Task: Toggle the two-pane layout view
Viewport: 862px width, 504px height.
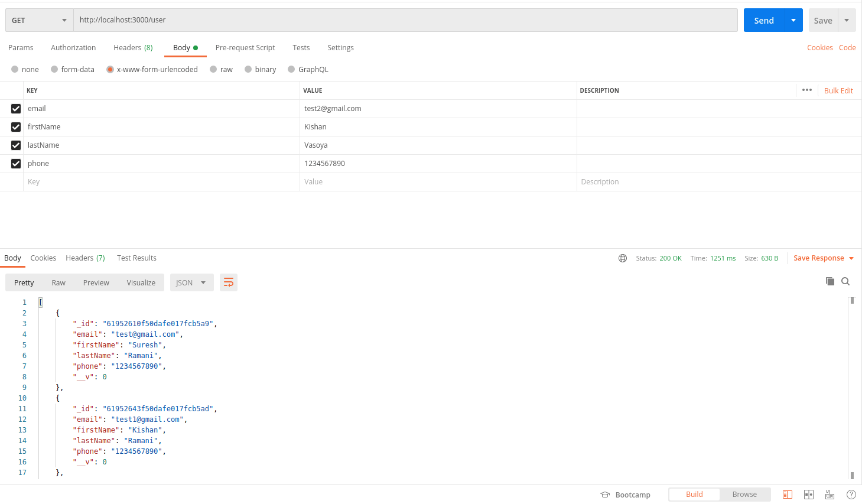Action: tap(808, 495)
